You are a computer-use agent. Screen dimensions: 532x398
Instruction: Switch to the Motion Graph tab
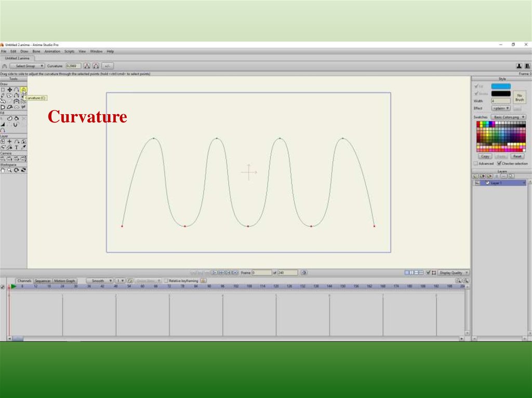[64, 281]
